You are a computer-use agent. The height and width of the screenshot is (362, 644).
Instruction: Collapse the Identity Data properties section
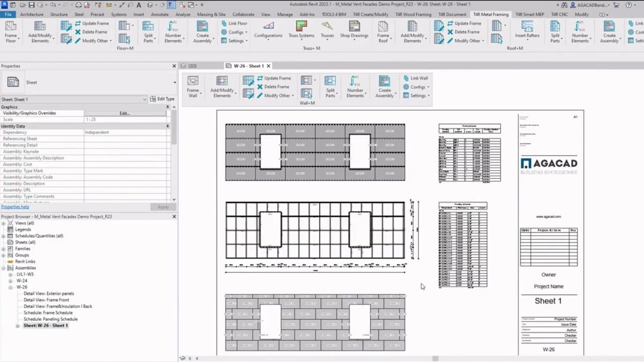tap(168, 126)
